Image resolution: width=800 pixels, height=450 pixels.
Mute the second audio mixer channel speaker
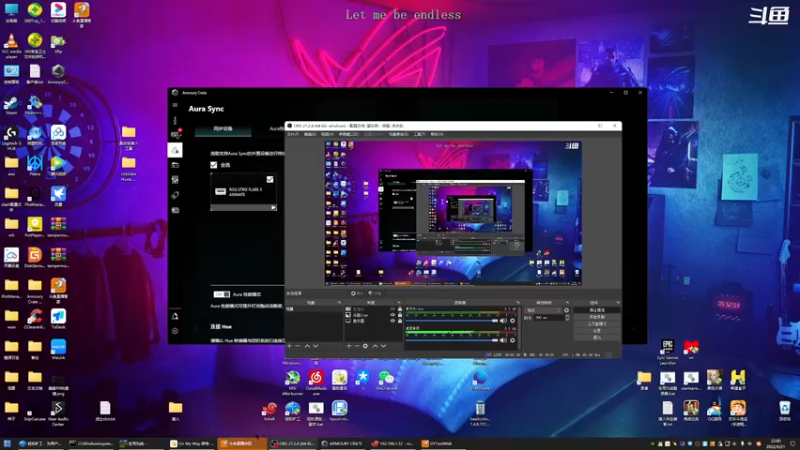click(x=504, y=340)
